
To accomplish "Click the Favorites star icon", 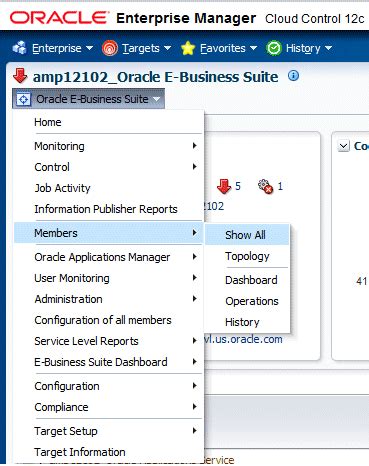I will [x=188, y=49].
